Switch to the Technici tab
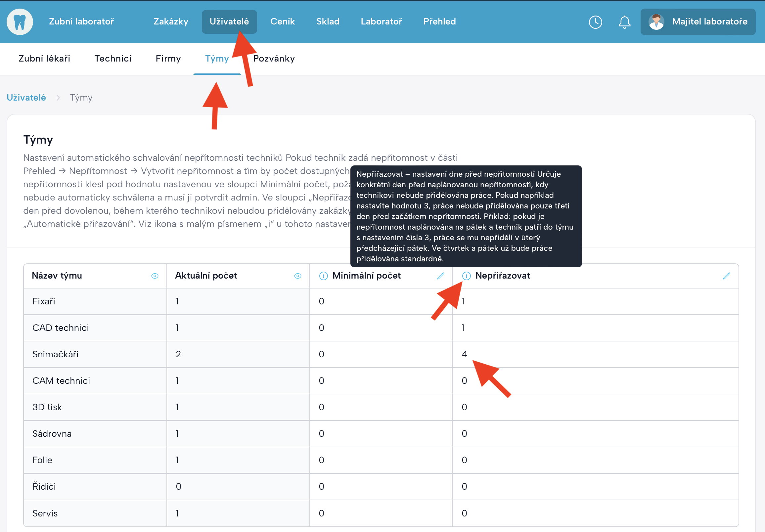Viewport: 765px width, 532px height. point(112,59)
